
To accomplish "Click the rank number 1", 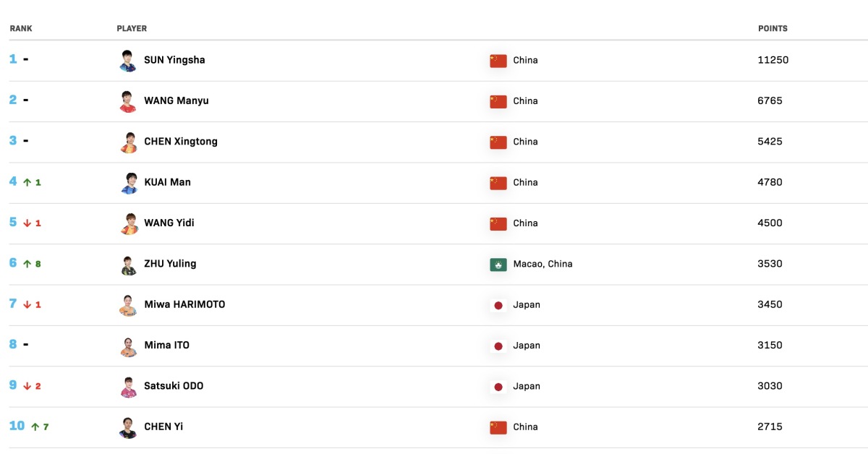I will (x=13, y=59).
